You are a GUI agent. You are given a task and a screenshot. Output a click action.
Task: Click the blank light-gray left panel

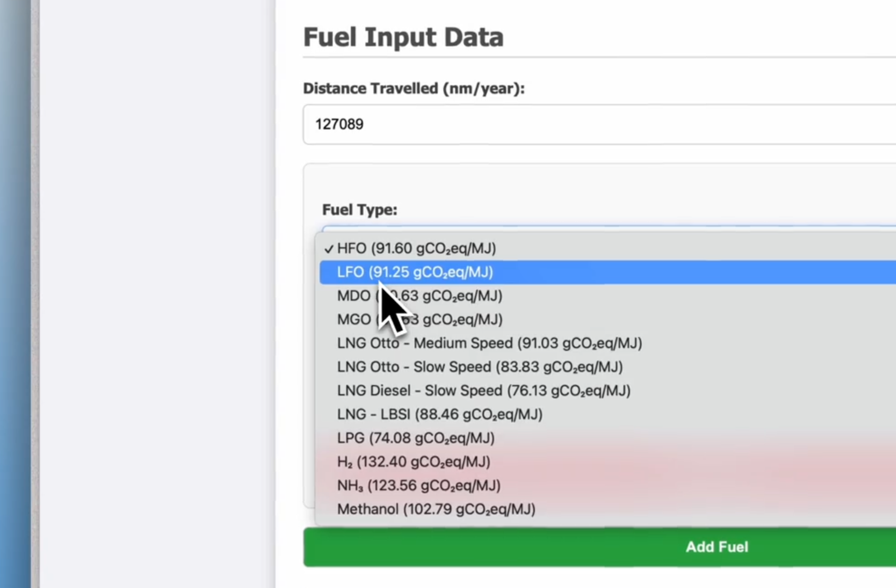click(x=156, y=294)
